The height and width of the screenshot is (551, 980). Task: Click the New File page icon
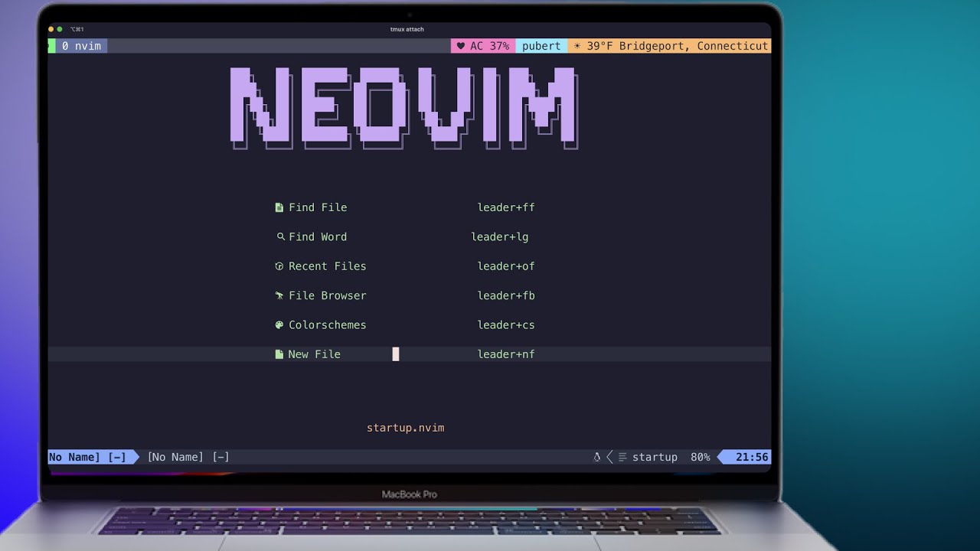coord(279,354)
